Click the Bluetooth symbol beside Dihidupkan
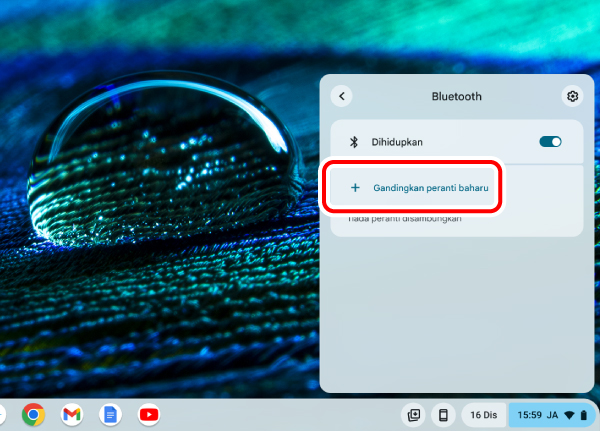600x431 pixels. [x=353, y=142]
